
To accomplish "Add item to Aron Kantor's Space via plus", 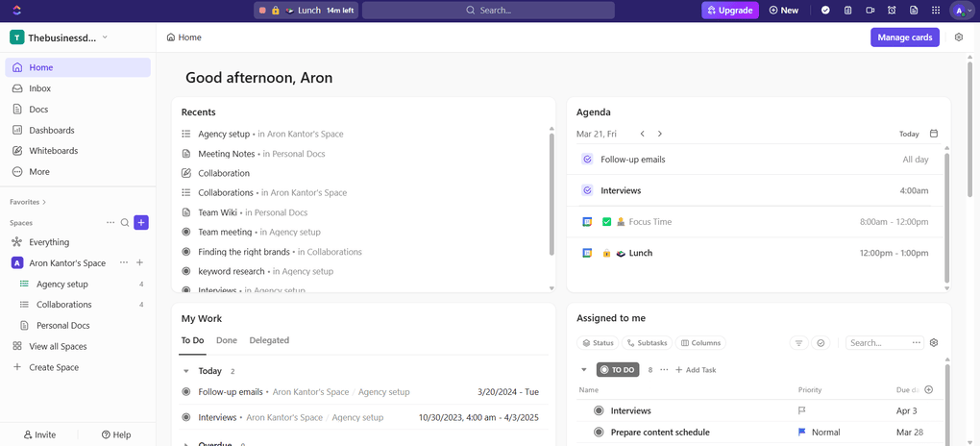I will point(140,262).
